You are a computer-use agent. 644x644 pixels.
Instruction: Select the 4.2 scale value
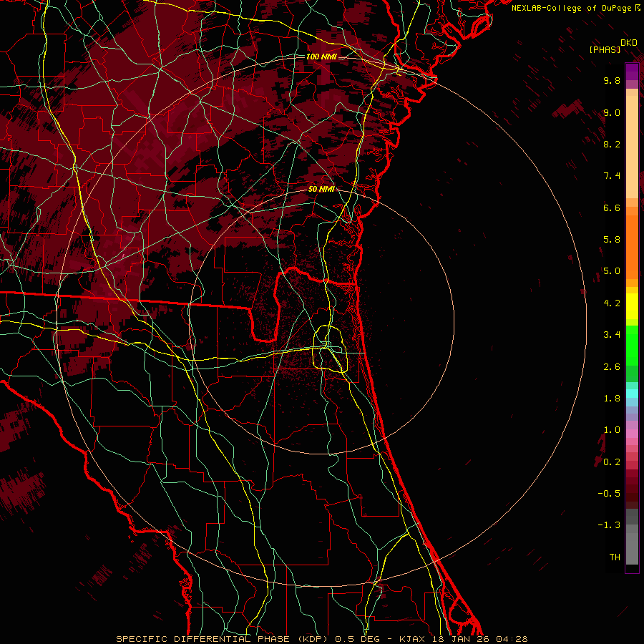pyautogui.click(x=612, y=303)
